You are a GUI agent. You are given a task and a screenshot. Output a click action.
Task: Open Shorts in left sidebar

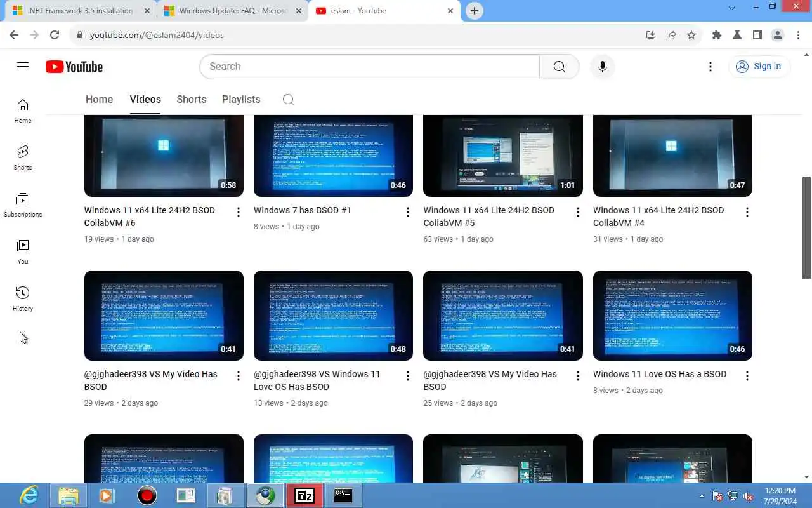click(x=23, y=158)
